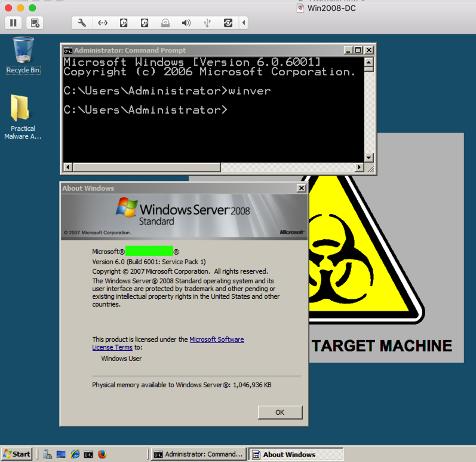Select the Recycle Bin desktop icon
Screen dimensions: 476x462
pyautogui.click(x=23, y=56)
